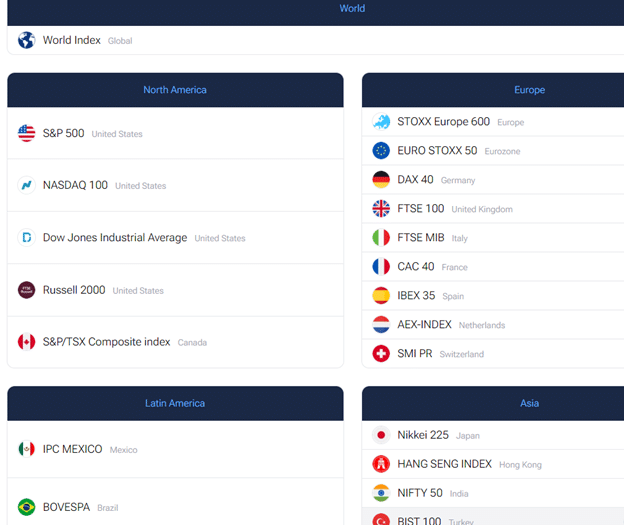This screenshot has width=624, height=525.
Task: Click the Switzerland flag icon for SMI PR
Action: coord(381,353)
